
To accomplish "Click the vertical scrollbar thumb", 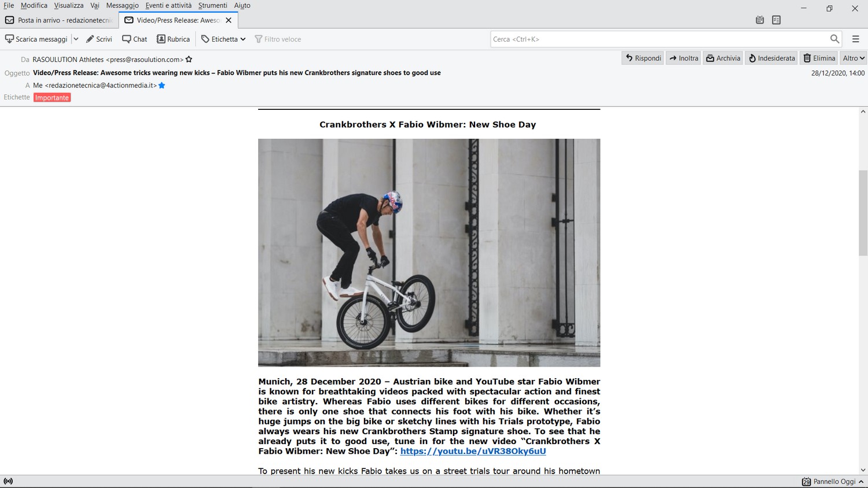I will 863,213.
